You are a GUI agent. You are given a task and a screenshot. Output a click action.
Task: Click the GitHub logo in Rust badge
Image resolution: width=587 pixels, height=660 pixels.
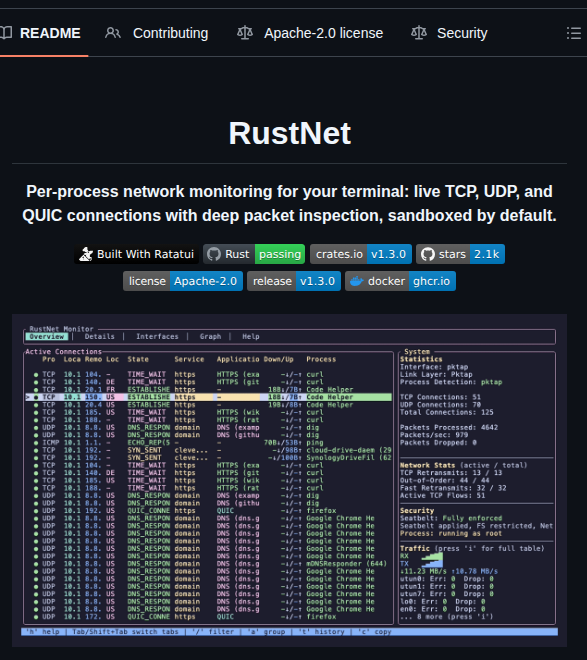[214, 254]
